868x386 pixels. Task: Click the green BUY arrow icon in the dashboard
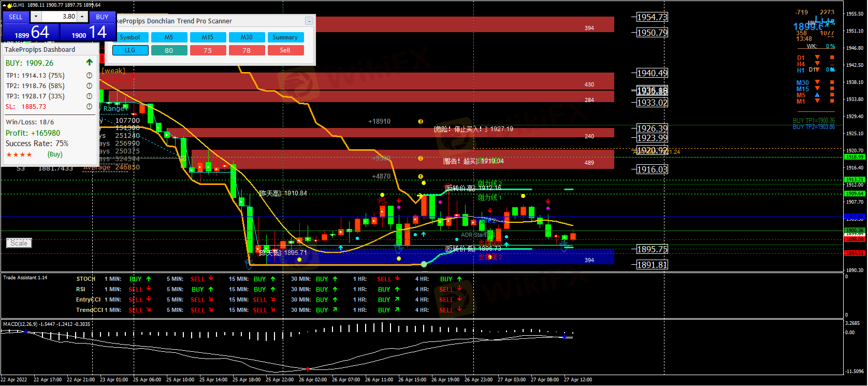(x=89, y=63)
